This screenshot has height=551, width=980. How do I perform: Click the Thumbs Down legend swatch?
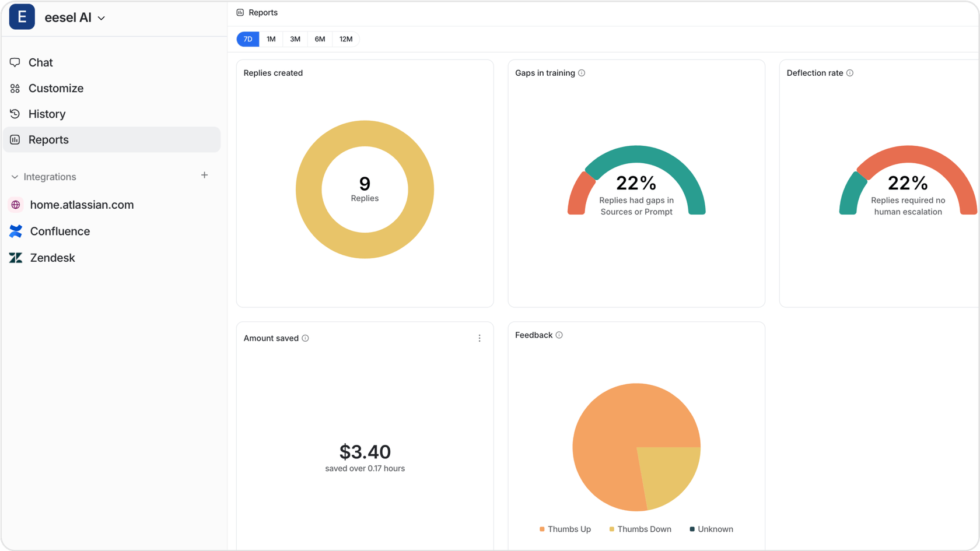click(612, 529)
